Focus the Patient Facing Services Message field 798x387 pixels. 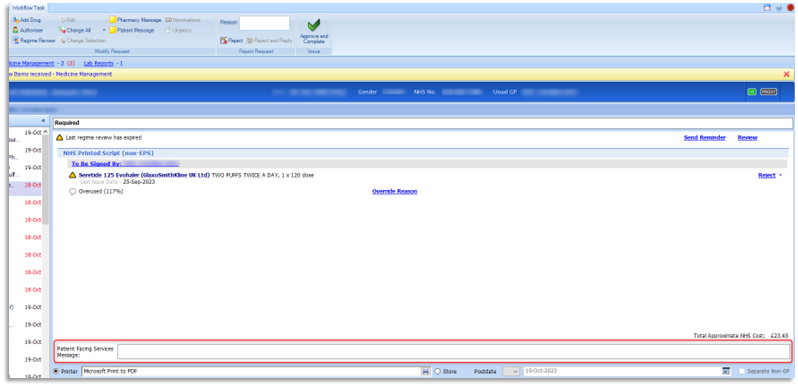pyautogui.click(x=454, y=351)
